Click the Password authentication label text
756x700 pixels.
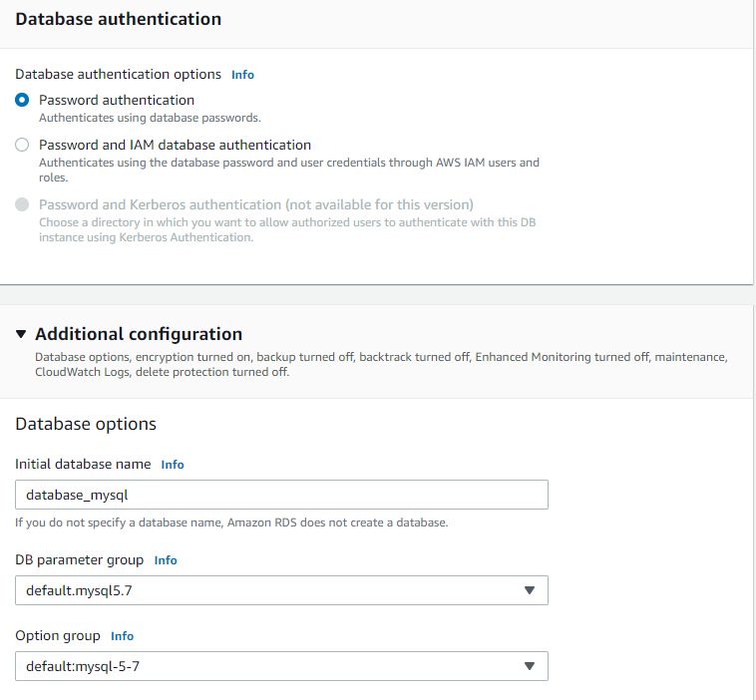[x=117, y=100]
